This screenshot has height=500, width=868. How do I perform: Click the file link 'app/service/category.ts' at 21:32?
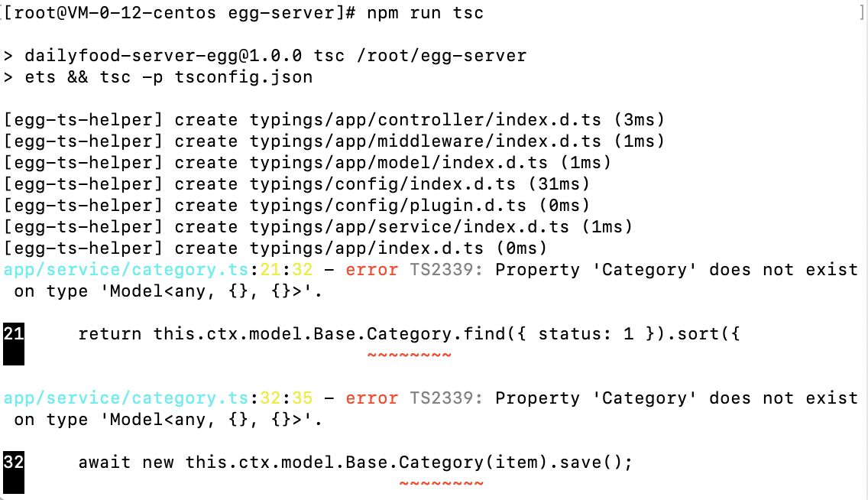tap(126, 270)
